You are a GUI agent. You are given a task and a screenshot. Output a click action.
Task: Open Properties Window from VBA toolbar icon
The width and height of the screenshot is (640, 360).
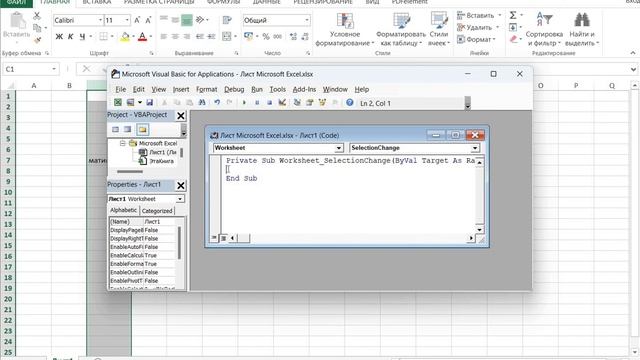click(310, 103)
